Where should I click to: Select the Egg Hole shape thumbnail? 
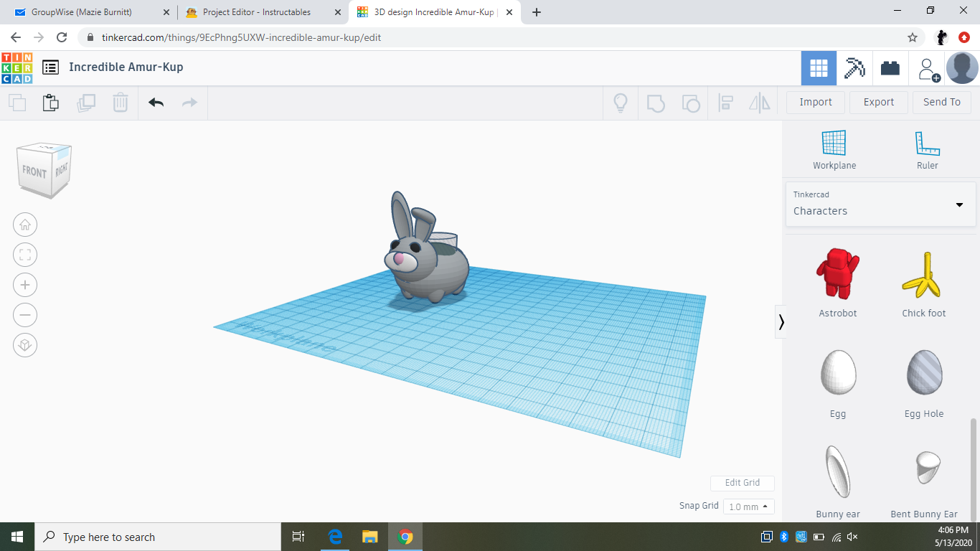coord(924,372)
